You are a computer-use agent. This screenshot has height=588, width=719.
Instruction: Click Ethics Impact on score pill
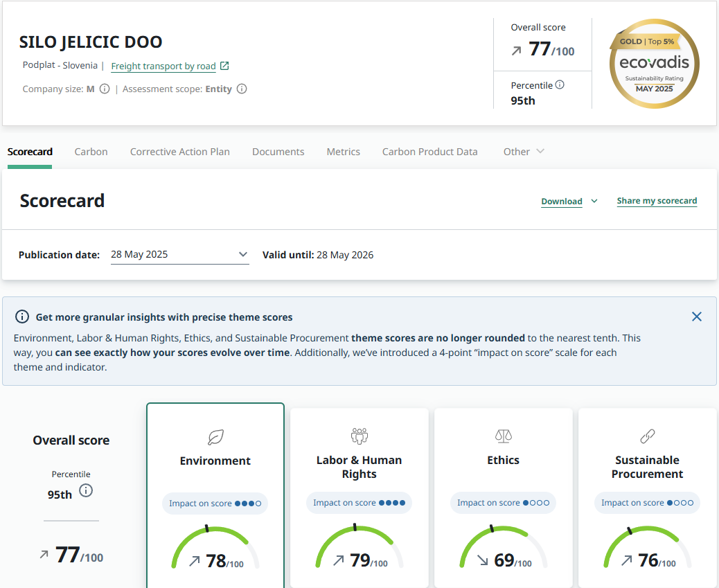coord(503,503)
